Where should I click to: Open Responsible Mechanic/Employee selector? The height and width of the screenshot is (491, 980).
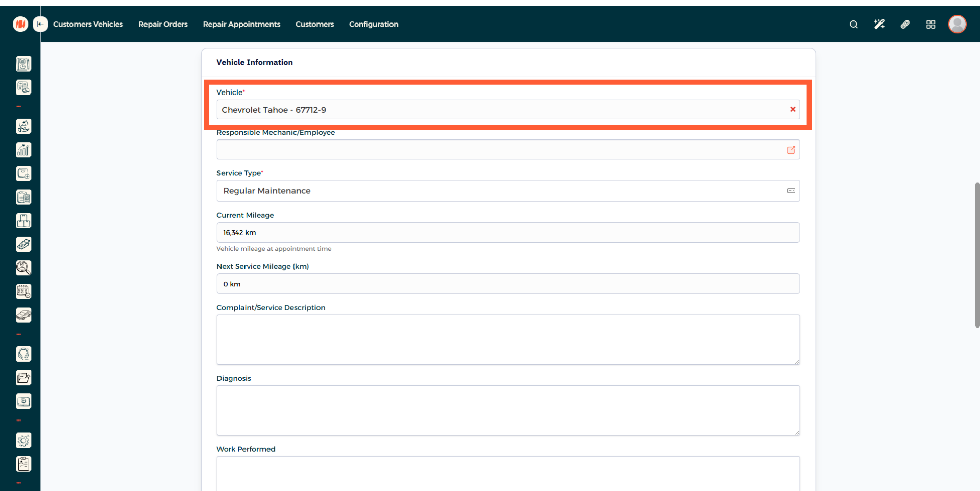(791, 150)
